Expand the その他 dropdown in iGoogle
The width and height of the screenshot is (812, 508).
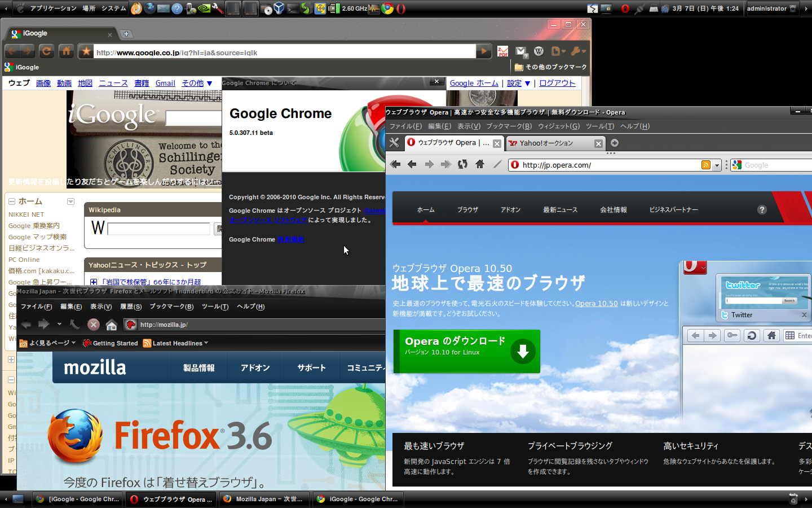pyautogui.click(x=197, y=83)
